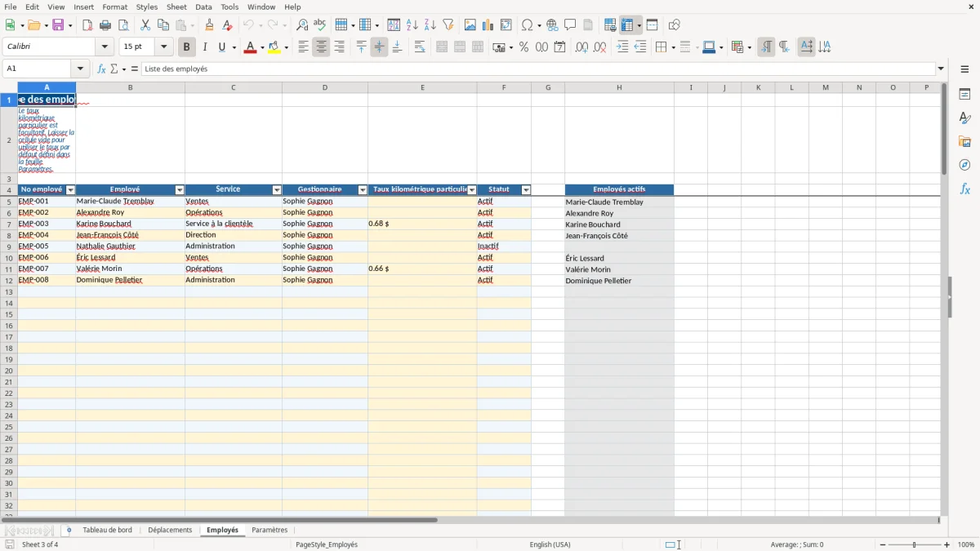The height and width of the screenshot is (551, 980).
Task: Click the Print icon
Action: point(105,25)
